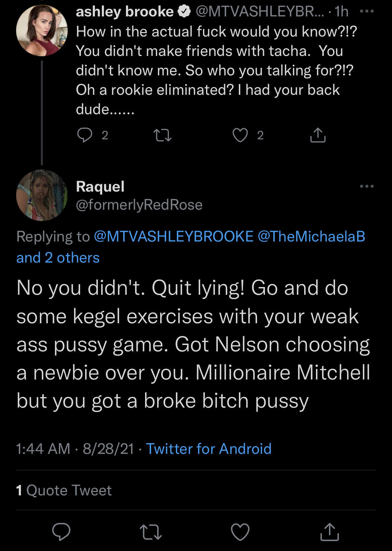Reply to ashley brooke's tweet
This screenshot has width=392, height=551.
point(85,135)
